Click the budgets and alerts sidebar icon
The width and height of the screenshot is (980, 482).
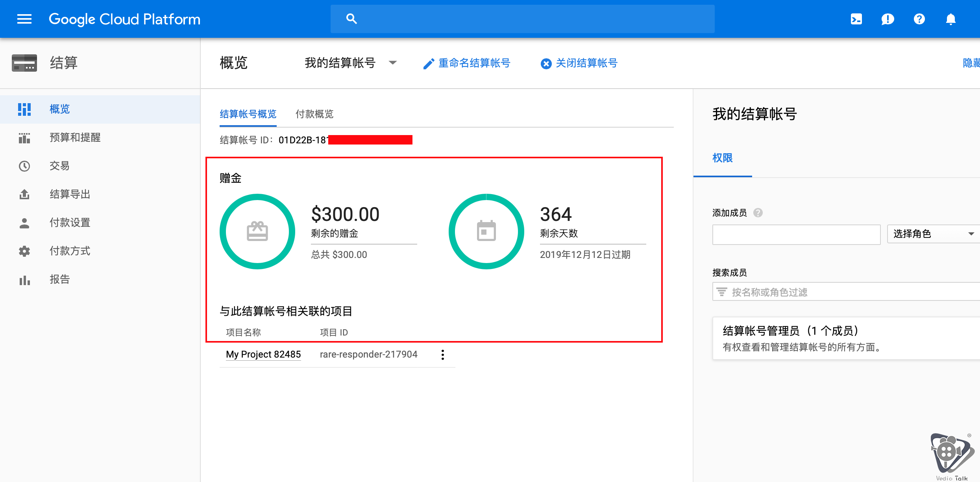click(x=24, y=138)
